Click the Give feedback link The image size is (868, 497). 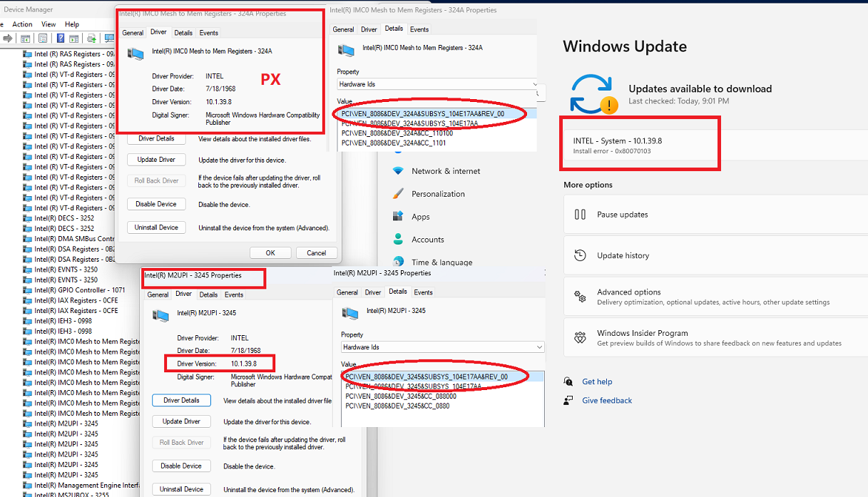pyautogui.click(x=607, y=400)
